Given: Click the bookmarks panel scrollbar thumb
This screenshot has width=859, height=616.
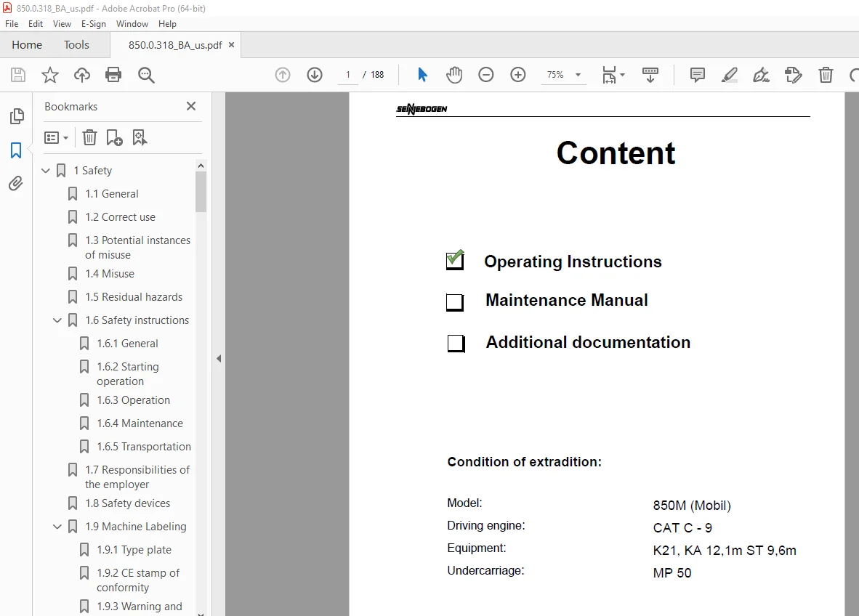Looking at the screenshot, I should 201,191.
